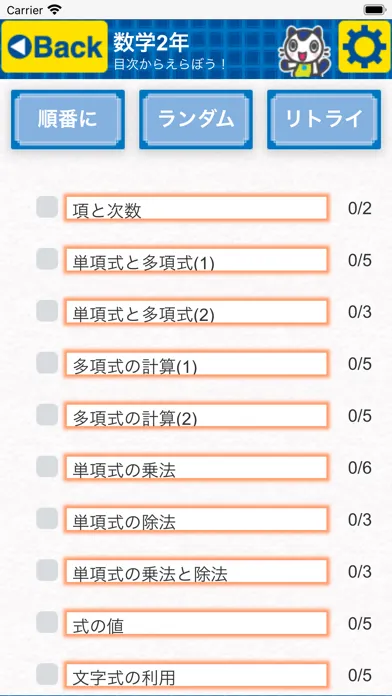Open the 単項式の除法 topic
392x696 pixels.
pos(196,520)
